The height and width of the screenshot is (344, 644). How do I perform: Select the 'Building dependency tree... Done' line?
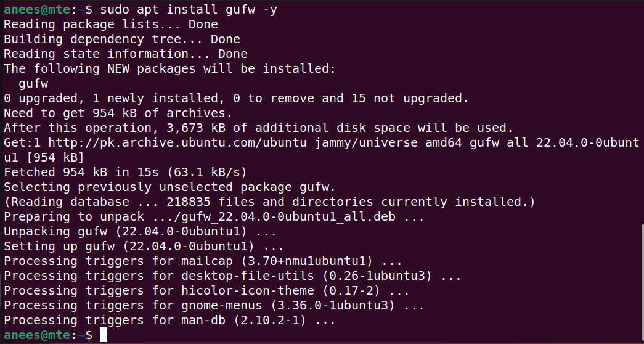click(x=122, y=39)
